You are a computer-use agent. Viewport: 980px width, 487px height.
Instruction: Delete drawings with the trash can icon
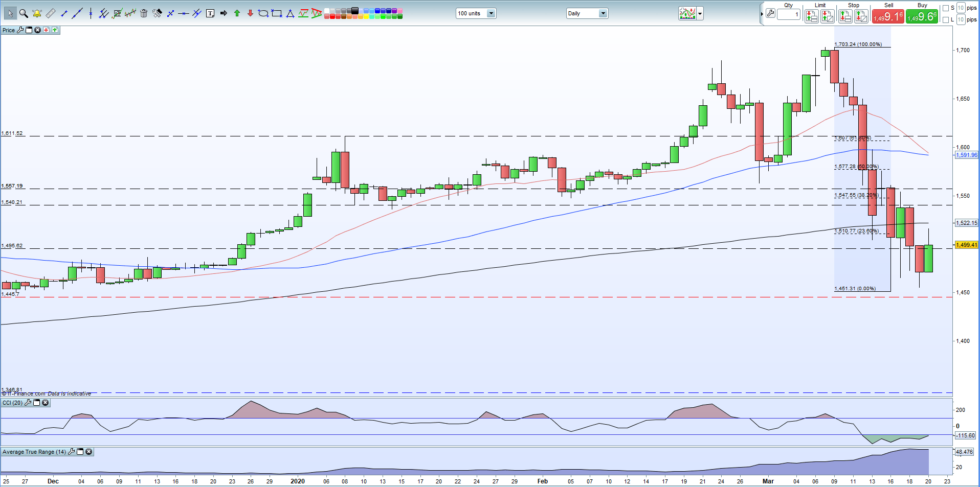tap(144, 13)
